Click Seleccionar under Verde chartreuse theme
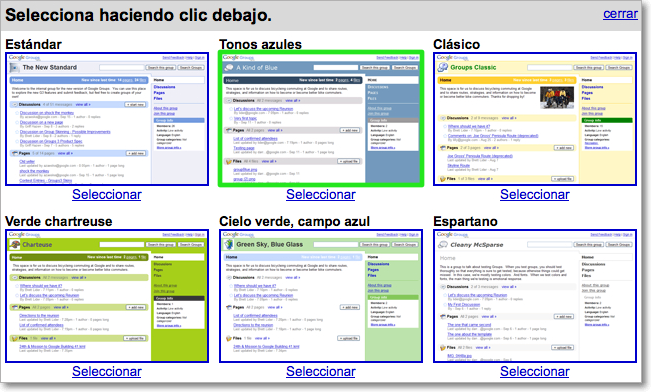Screen dimensions: 651x392 click(x=107, y=371)
